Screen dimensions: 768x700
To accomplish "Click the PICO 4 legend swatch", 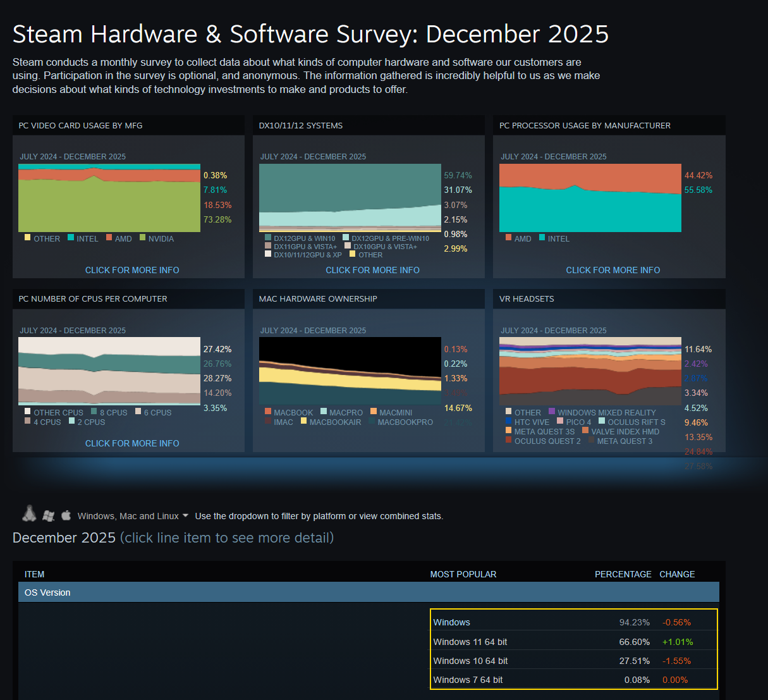I will click(560, 421).
